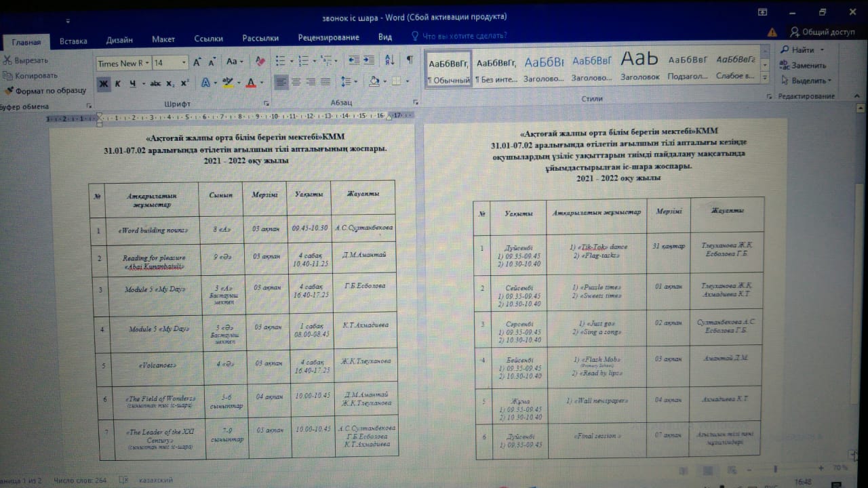Click the Cut (Вырезать) scissors icon
This screenshot has width=868, height=488.
tap(7, 60)
